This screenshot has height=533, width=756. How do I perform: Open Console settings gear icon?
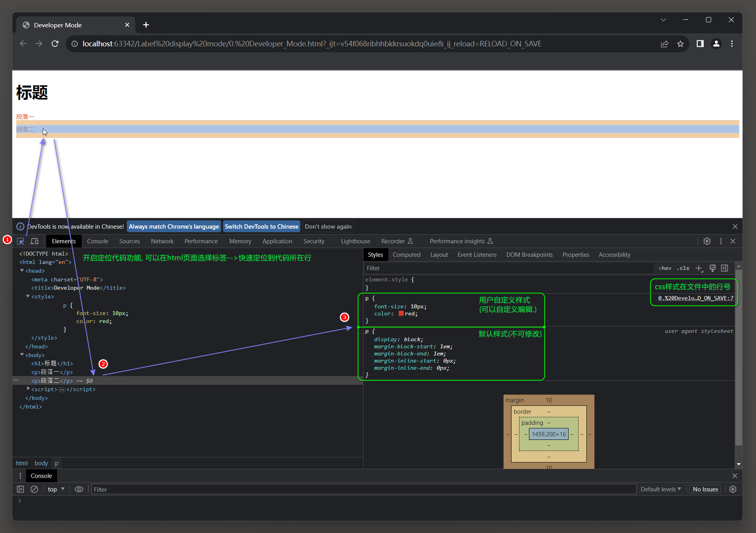[x=733, y=489]
